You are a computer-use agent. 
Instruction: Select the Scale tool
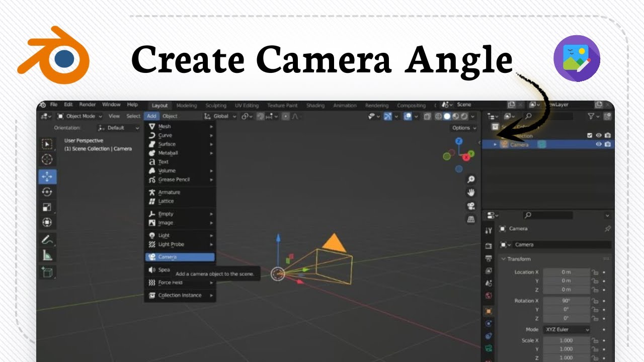point(47,207)
